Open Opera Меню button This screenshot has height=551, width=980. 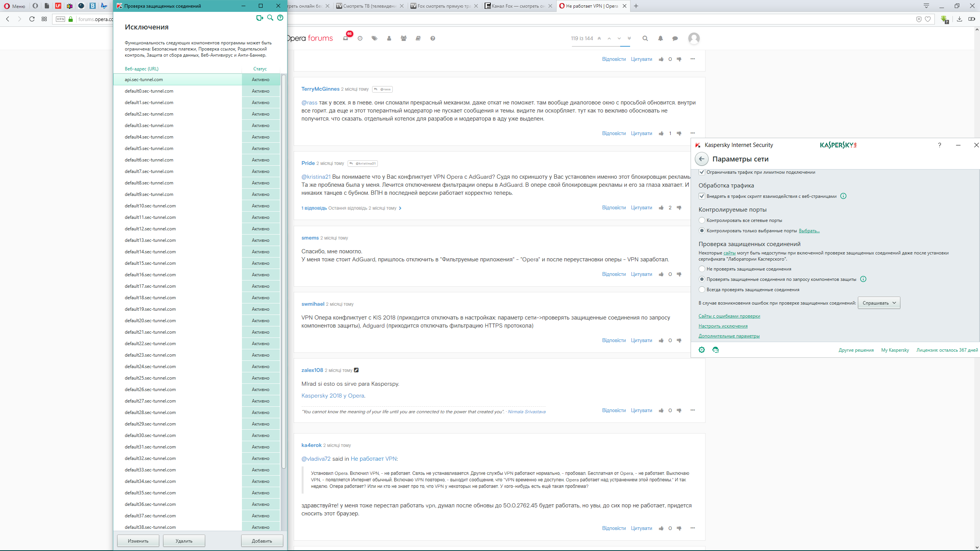(x=15, y=6)
